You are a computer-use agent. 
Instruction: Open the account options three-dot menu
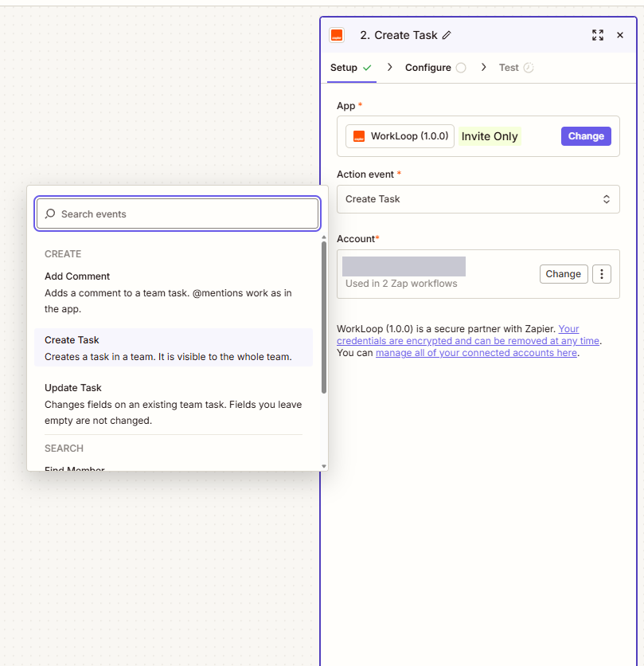point(602,274)
